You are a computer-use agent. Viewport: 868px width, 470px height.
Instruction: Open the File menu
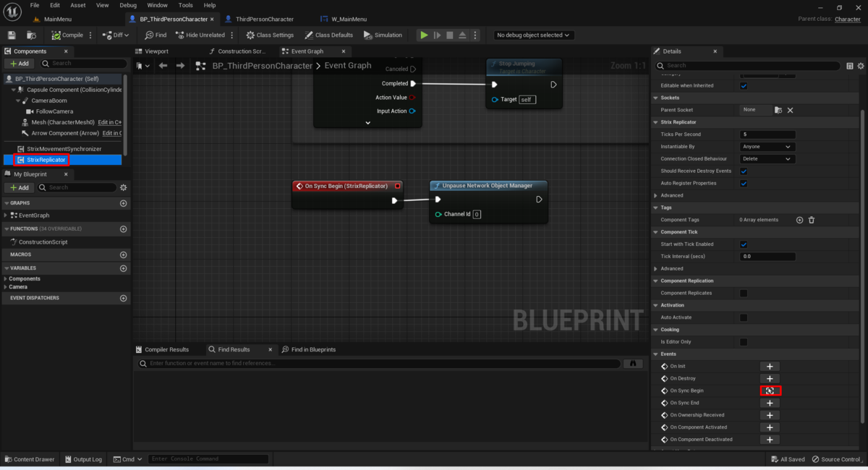(35, 5)
